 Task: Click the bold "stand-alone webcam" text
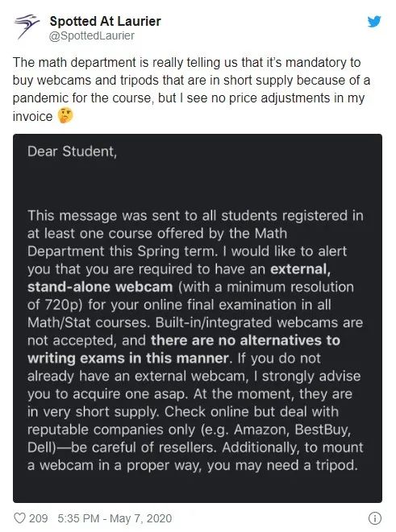(x=100, y=287)
